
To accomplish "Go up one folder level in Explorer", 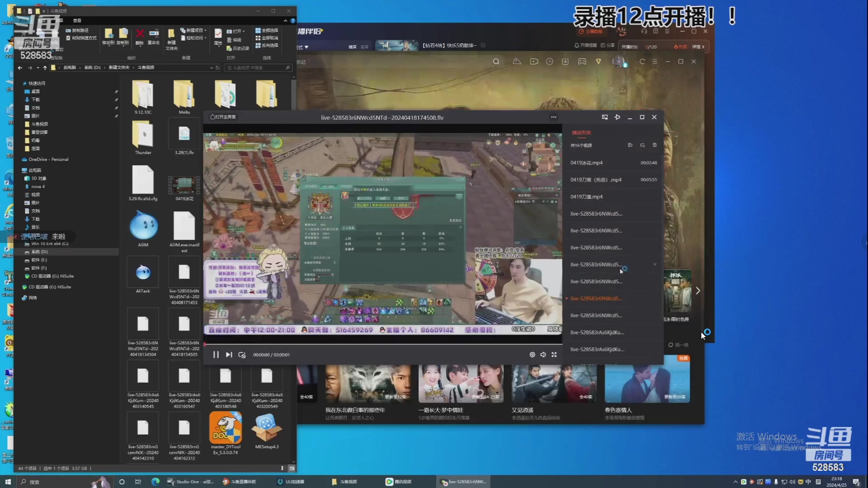I will coord(45,68).
